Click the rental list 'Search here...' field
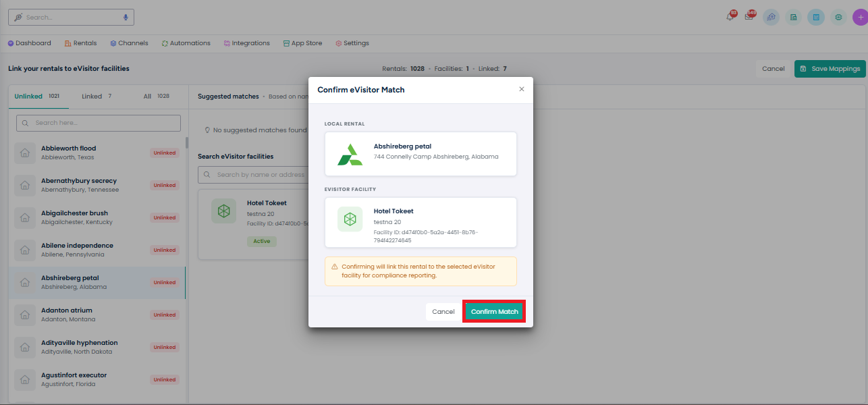 [99, 123]
